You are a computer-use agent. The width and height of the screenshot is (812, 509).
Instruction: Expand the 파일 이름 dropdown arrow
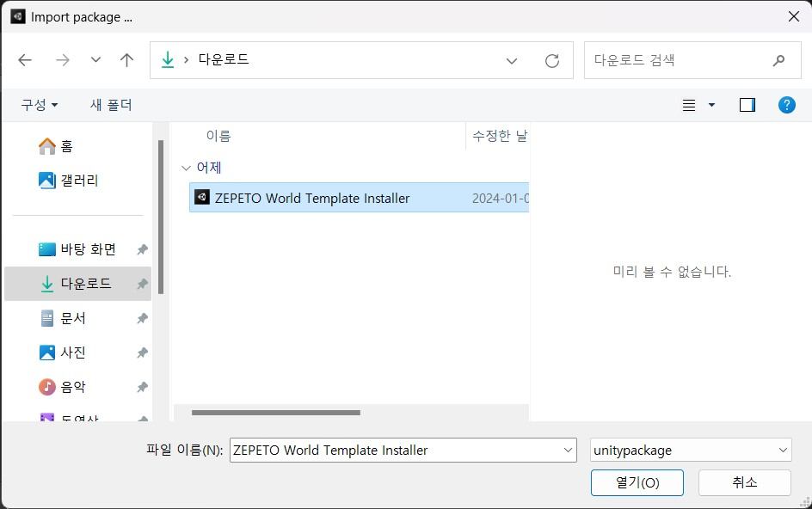tap(568, 451)
